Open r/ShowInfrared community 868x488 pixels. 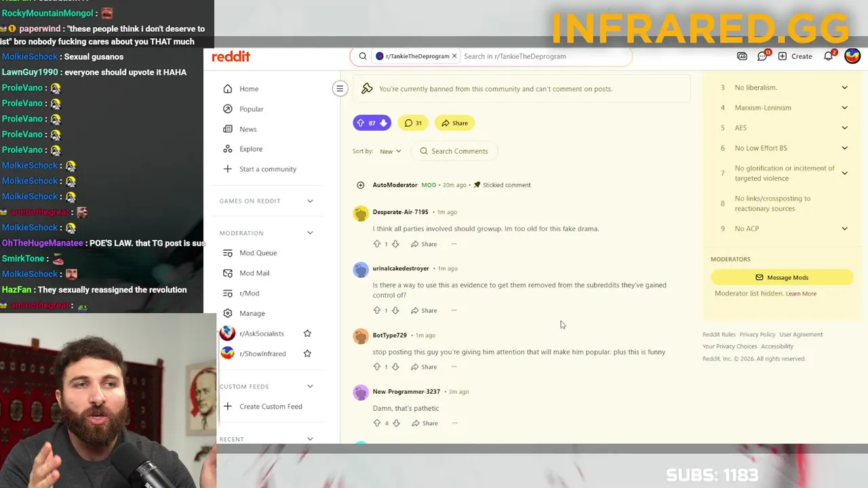(x=262, y=354)
